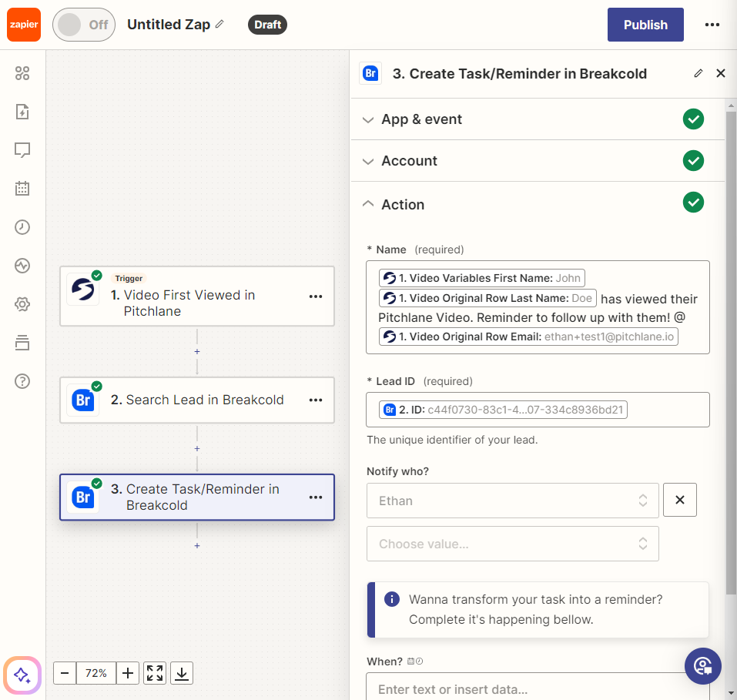Fit the Zap to view

click(155, 673)
